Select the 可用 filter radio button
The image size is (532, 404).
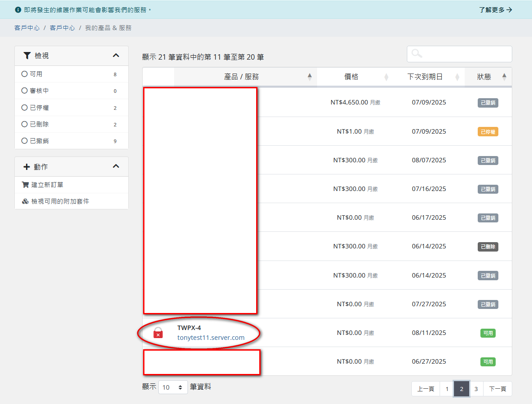click(25, 74)
